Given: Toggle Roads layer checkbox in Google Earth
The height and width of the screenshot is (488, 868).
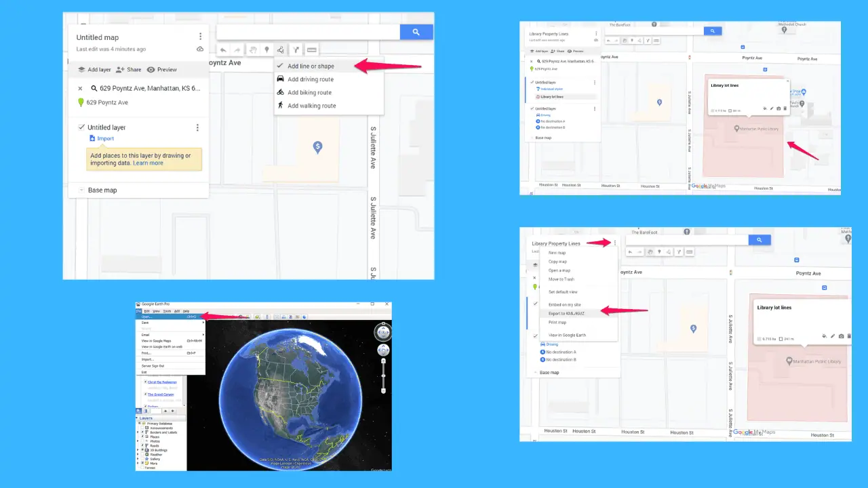Looking at the screenshot, I should pos(142,445).
